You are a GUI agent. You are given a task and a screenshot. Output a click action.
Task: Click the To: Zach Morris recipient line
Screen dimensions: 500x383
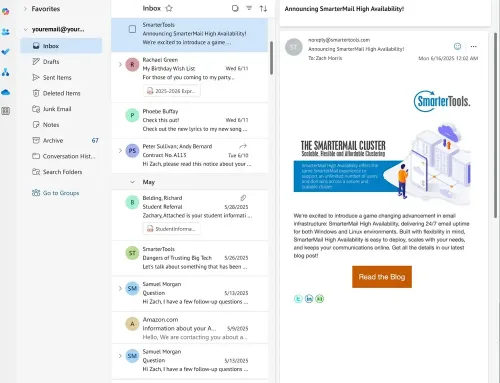[x=325, y=58]
